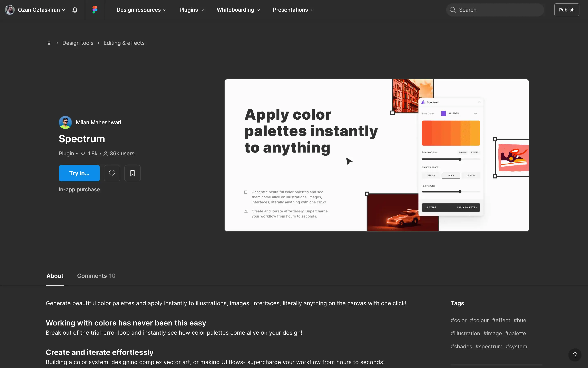The height and width of the screenshot is (368, 588).
Task: Click heading 'Create and iterate effortlessly'
Action: pos(100,352)
